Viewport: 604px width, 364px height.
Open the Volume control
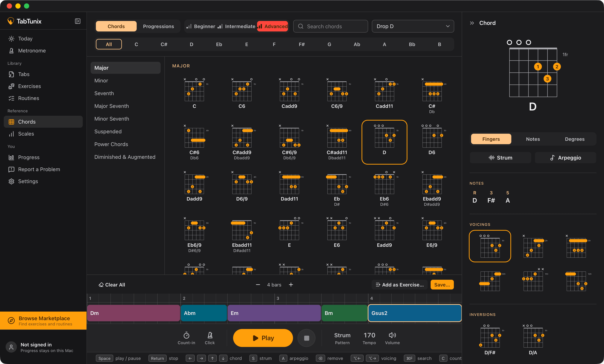click(392, 338)
